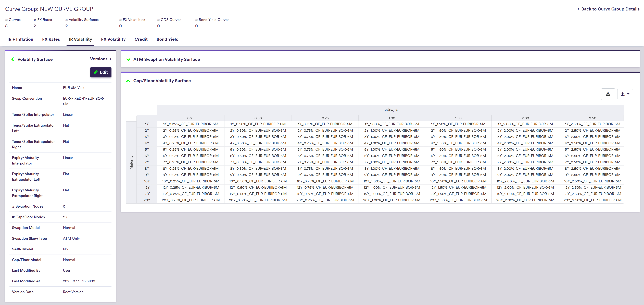The width and height of the screenshot is (644, 305).
Task: Click the pencil icon on Edit button
Action: [x=96, y=72]
